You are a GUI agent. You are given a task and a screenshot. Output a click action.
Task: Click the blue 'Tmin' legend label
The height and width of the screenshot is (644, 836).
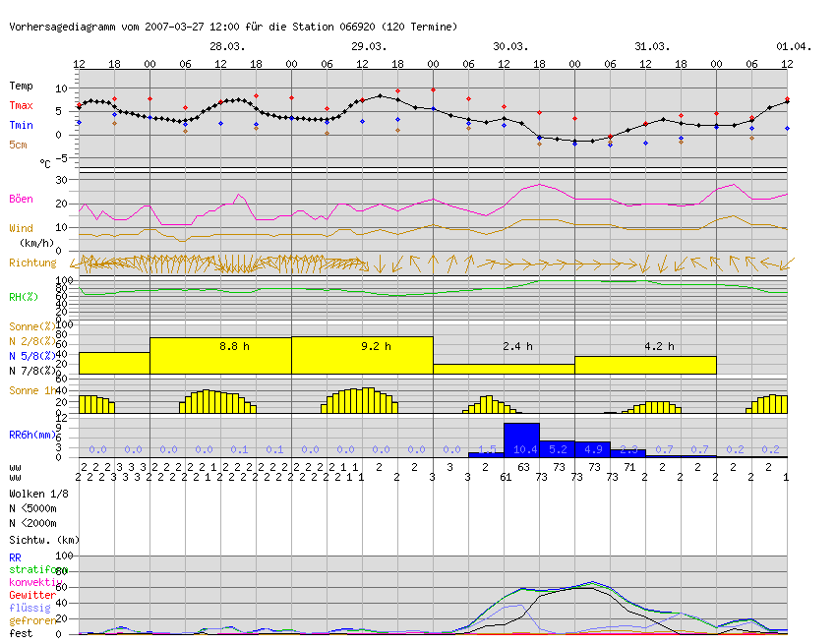(x=21, y=125)
